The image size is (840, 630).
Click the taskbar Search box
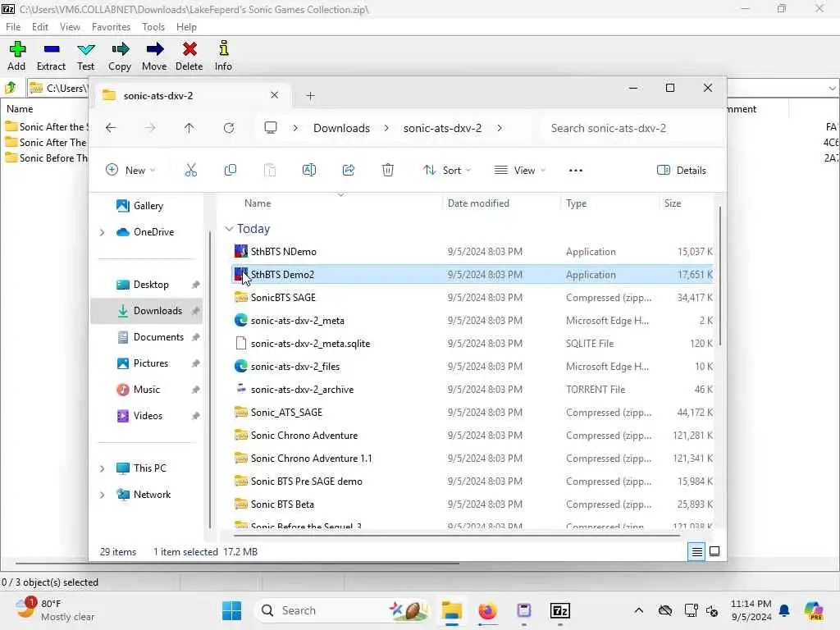point(343,610)
